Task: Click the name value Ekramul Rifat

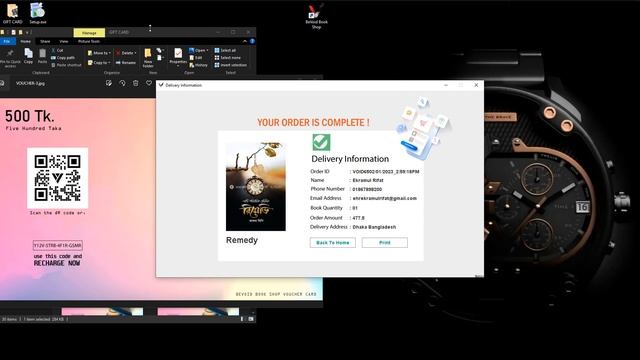Action: click(368, 180)
